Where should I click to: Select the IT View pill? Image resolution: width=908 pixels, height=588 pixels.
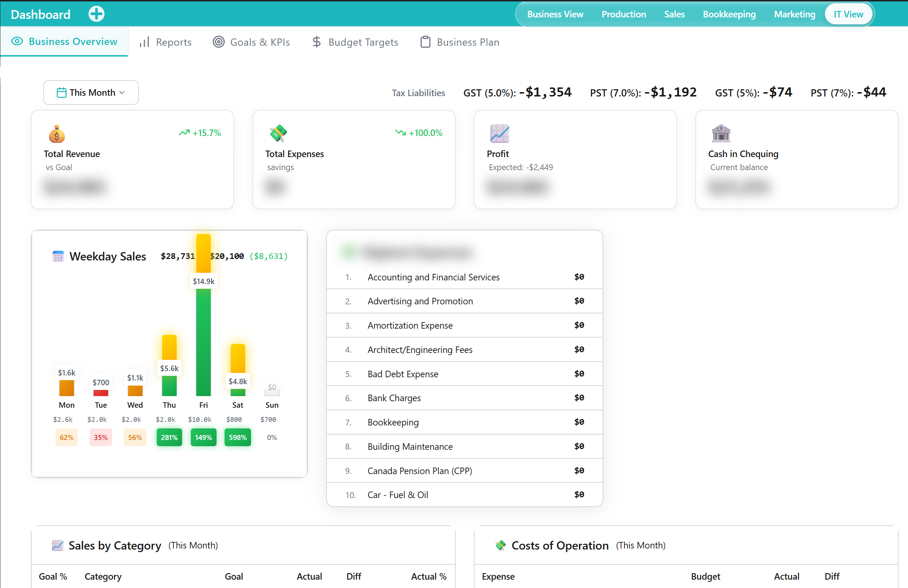click(848, 14)
